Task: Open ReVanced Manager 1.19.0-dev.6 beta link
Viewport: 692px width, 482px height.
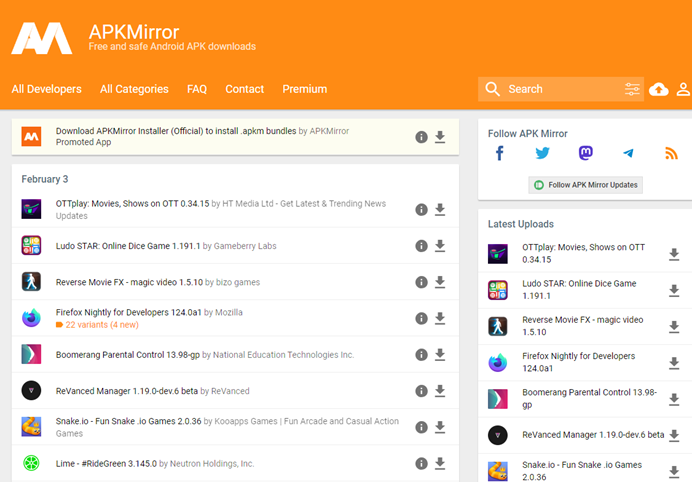Action: 127,391
